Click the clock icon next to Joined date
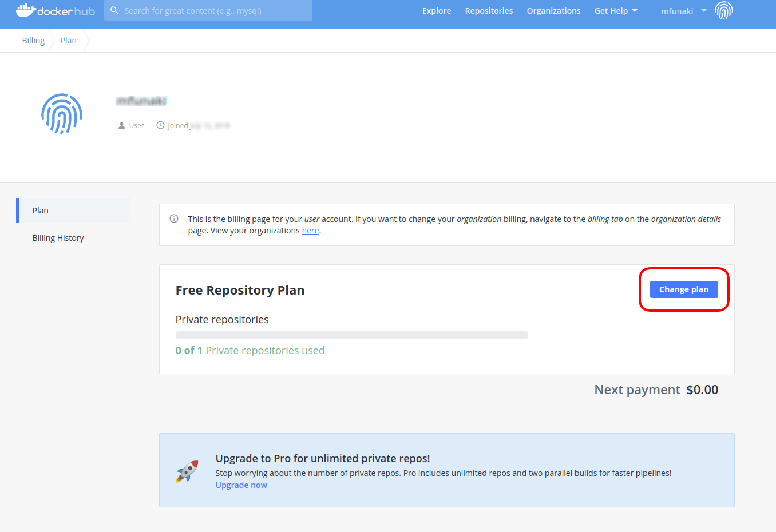This screenshot has width=776, height=532. (160, 125)
